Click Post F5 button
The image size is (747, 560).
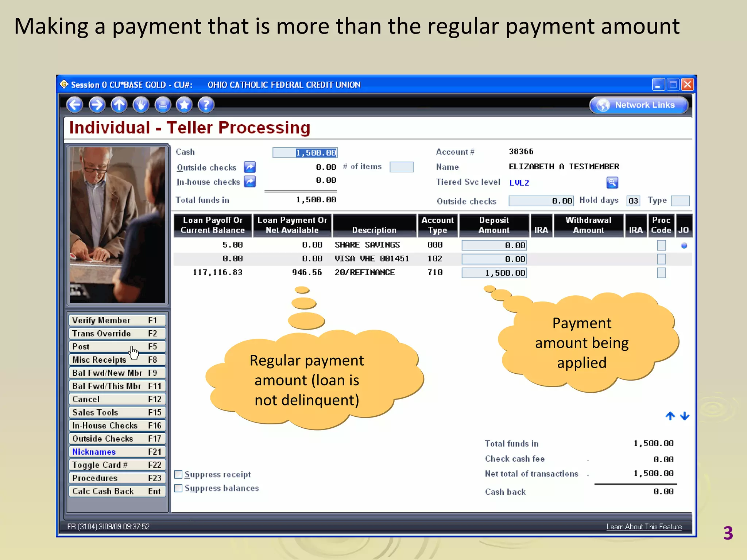[x=117, y=346]
